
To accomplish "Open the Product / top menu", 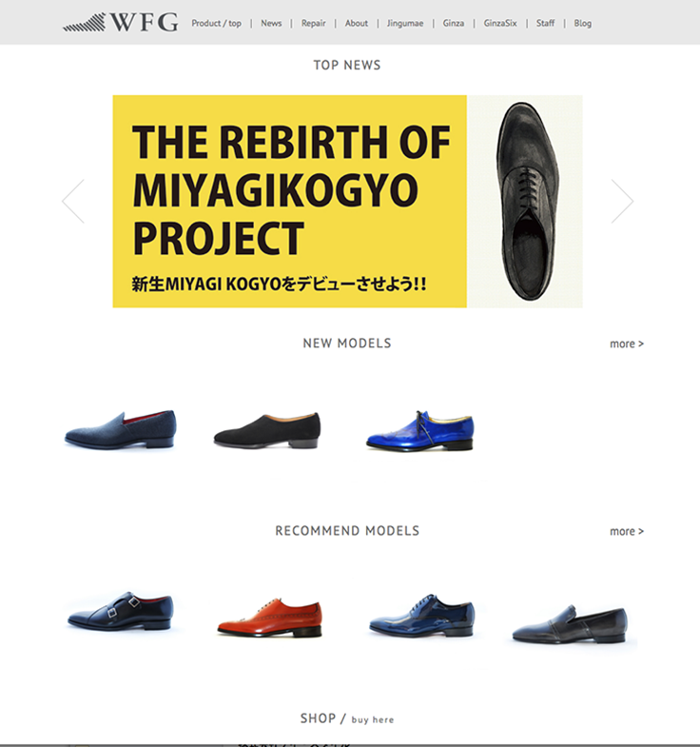I will coord(216,24).
